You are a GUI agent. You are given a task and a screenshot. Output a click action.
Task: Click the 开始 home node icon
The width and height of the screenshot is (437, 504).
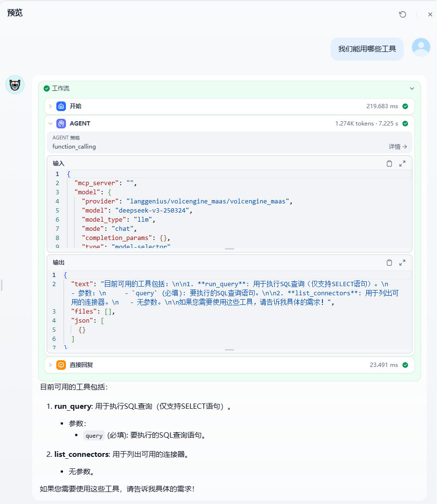coord(61,106)
